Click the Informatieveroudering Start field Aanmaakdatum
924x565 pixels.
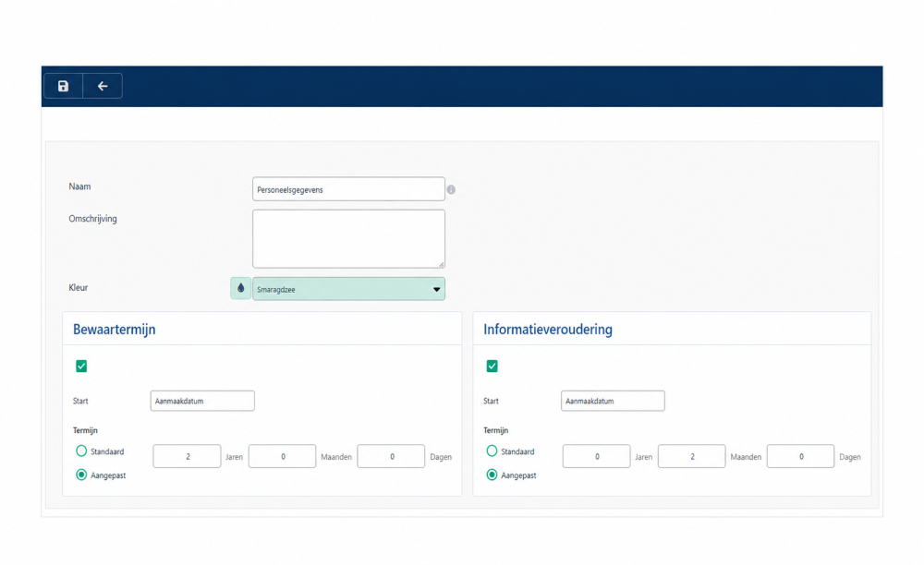(613, 401)
